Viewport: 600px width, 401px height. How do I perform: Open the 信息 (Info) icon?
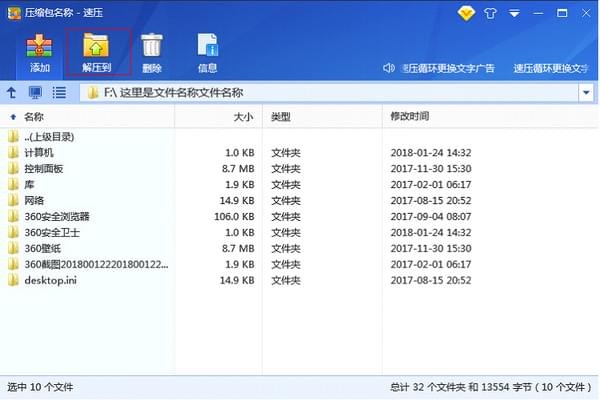click(208, 52)
